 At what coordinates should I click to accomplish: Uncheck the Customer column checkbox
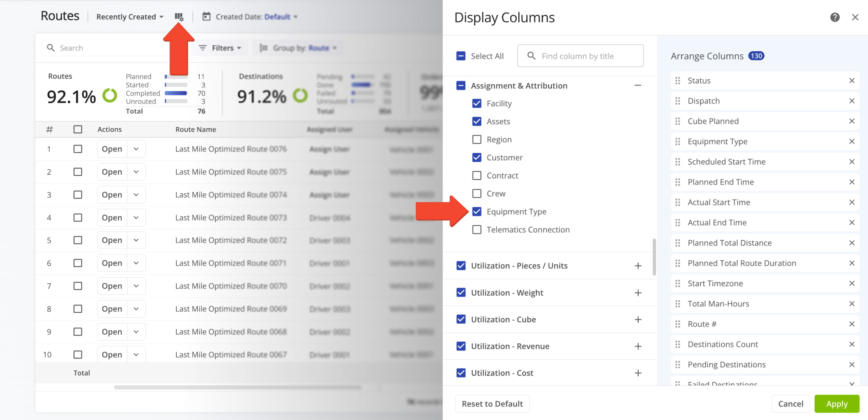click(477, 157)
